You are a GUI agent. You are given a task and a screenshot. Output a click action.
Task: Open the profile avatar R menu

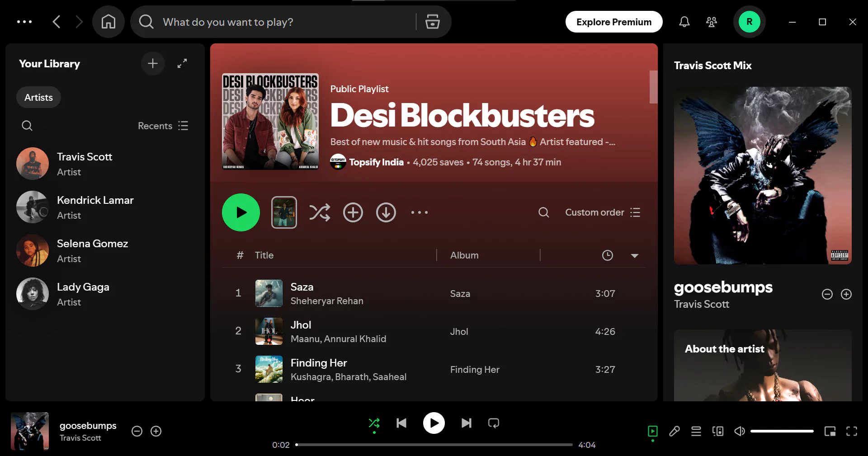(750, 22)
